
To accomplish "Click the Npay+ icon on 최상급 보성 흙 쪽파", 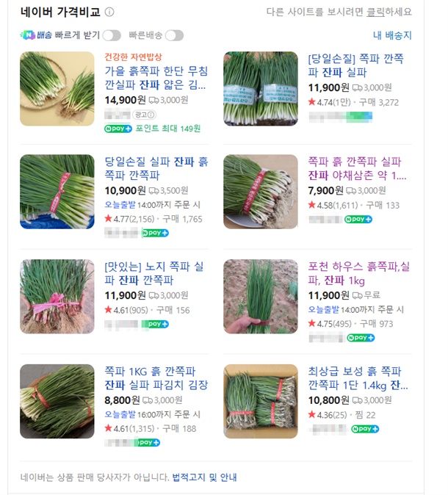I will 364,429.
